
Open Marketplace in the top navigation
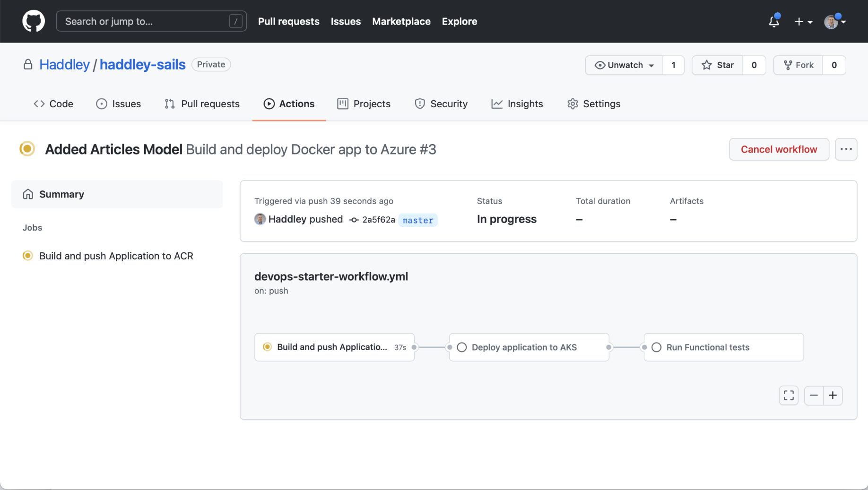(x=401, y=21)
